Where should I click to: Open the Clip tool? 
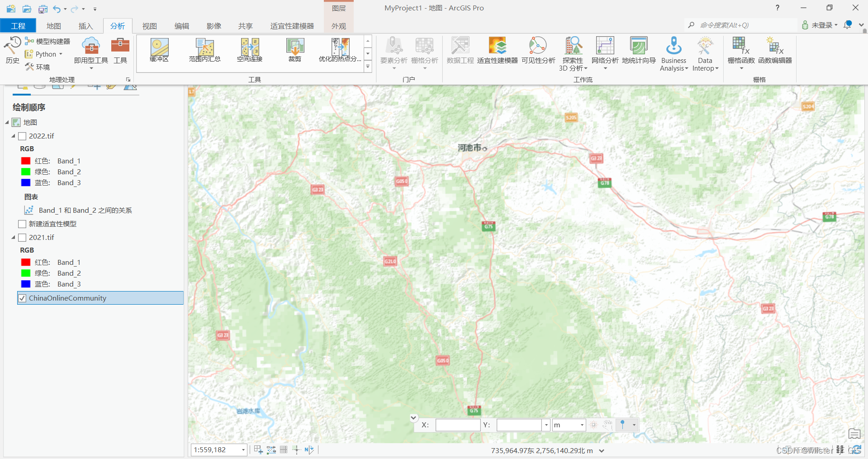[x=294, y=50]
